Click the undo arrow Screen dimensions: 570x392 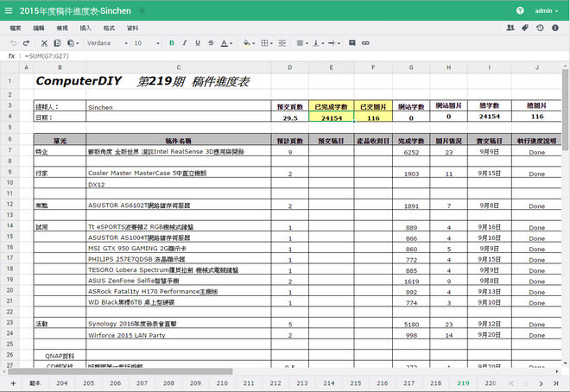coord(14,43)
